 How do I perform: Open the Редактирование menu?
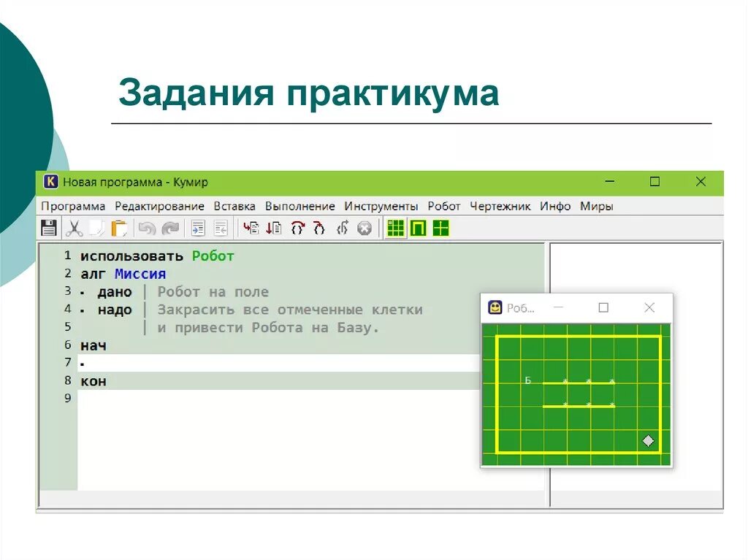[x=159, y=207]
